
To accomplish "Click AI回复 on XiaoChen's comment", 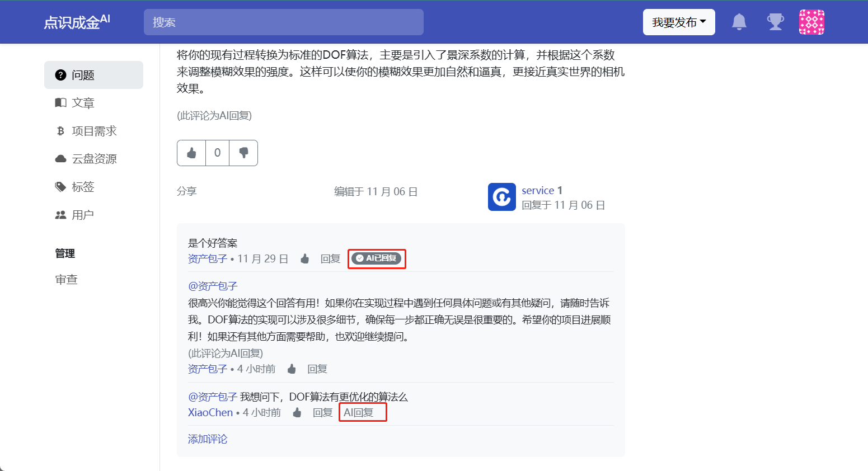I will 359,412.
